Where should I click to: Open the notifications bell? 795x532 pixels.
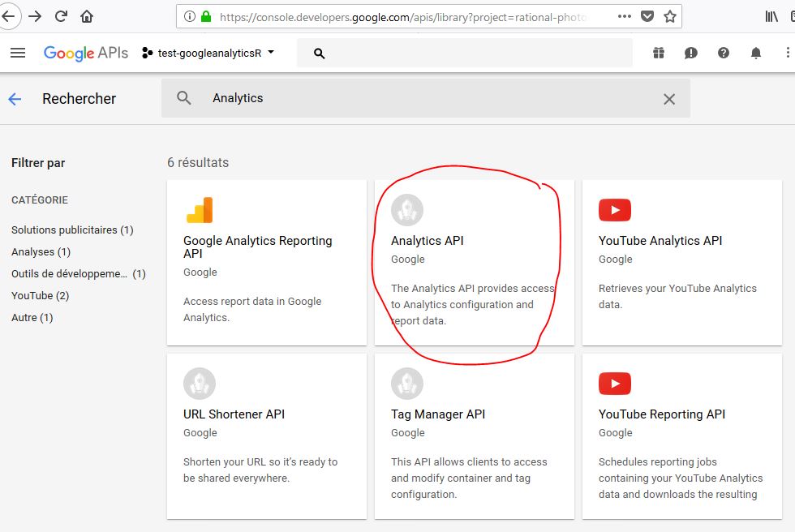756,53
